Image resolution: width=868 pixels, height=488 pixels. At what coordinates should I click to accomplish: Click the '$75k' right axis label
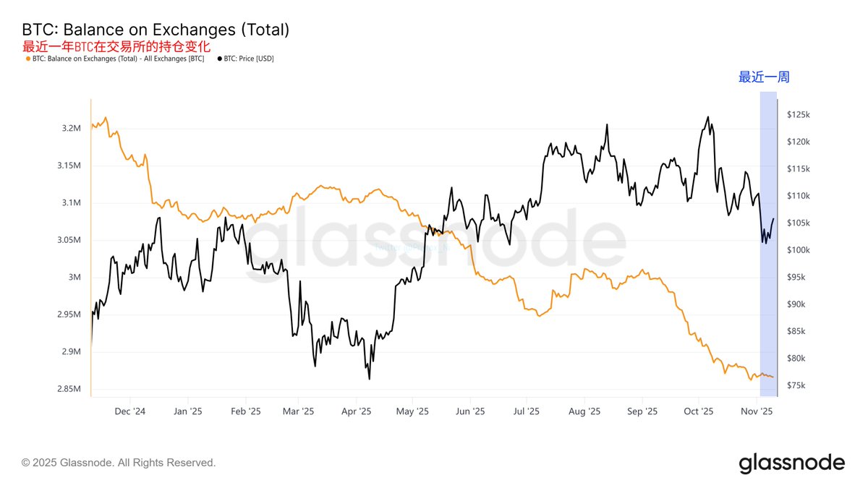click(799, 385)
